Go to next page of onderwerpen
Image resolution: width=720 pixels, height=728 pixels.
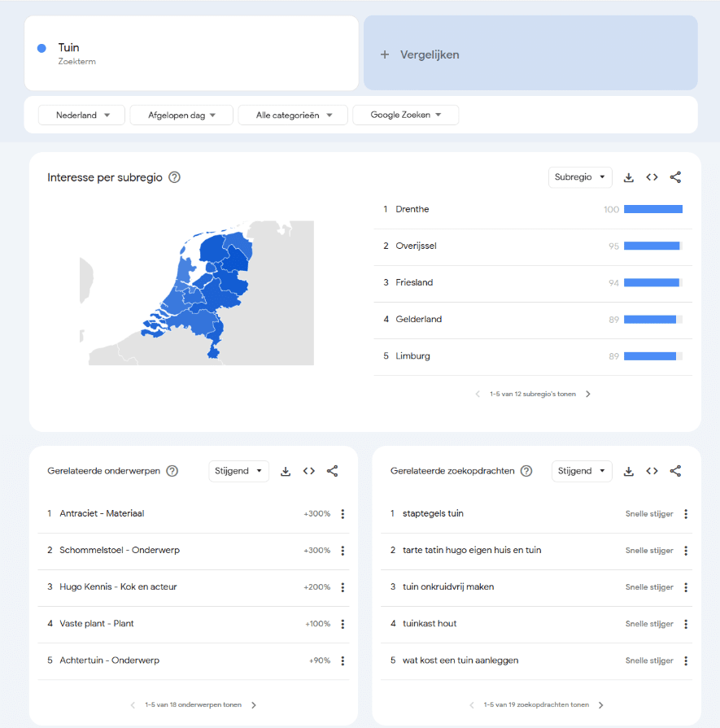(x=254, y=705)
